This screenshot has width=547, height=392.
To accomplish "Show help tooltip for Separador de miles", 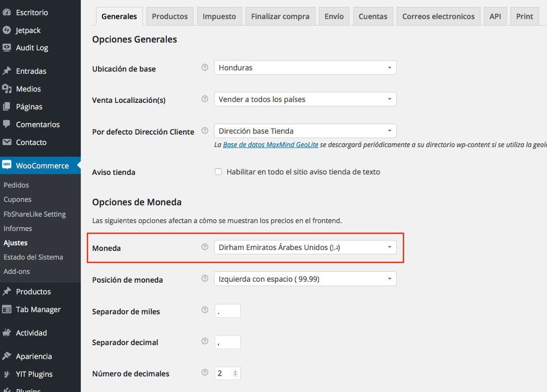I will click(205, 310).
